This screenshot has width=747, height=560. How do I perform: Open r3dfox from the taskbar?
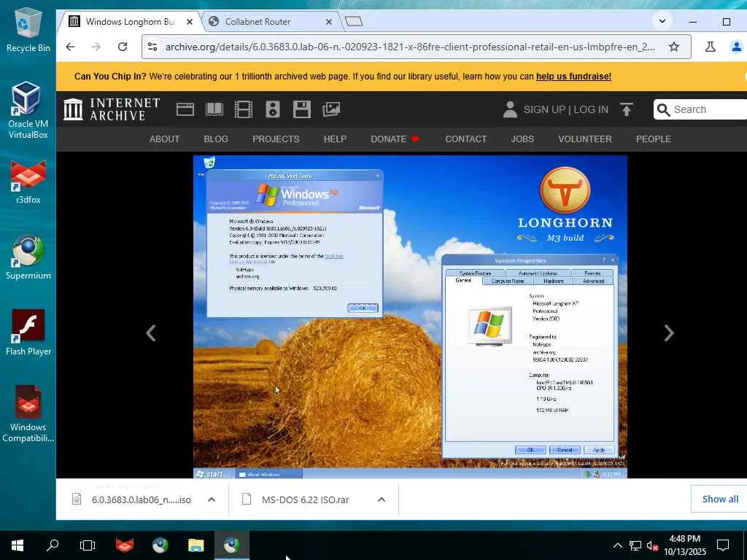(x=124, y=545)
